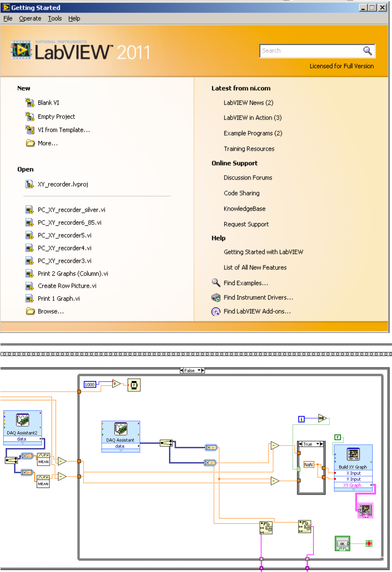Open the File menu
The width and height of the screenshot is (392, 572).
tap(8, 18)
